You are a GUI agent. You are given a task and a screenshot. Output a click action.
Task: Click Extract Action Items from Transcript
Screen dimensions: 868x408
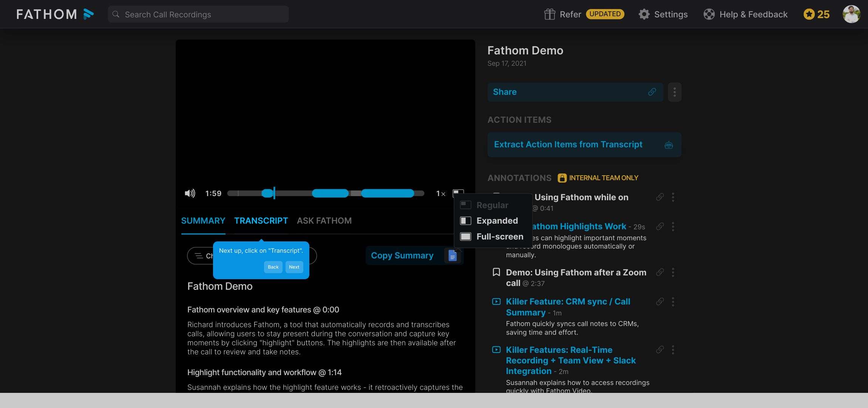click(x=584, y=145)
